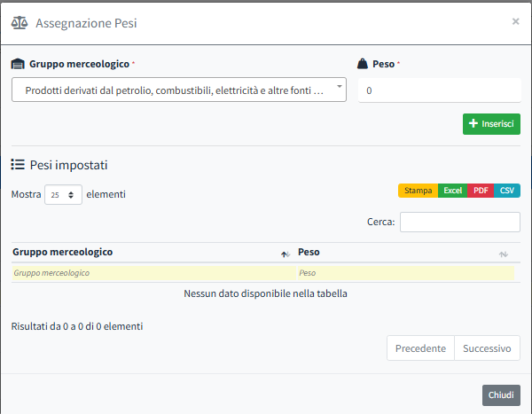The image size is (532, 414).
Task: Sort by Gruppo merceologico column arrow
Action: (285, 254)
